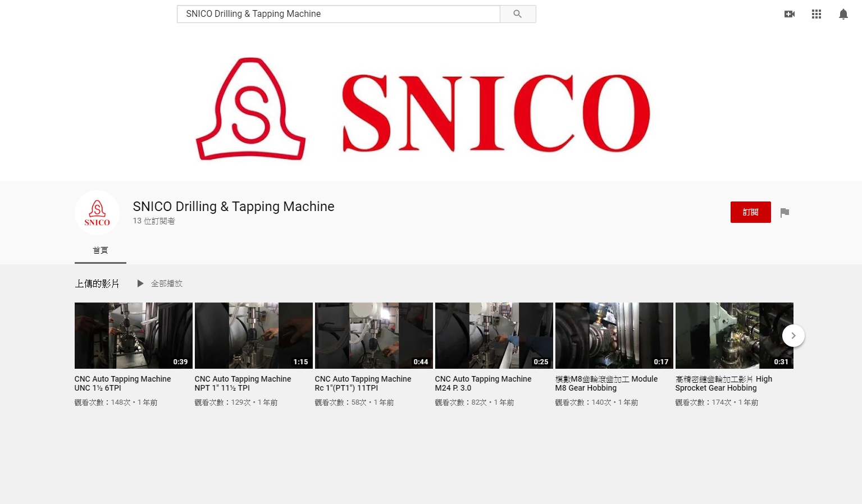The image size is (862, 504).
Task: Open the video create/upload icon
Action: click(x=789, y=13)
